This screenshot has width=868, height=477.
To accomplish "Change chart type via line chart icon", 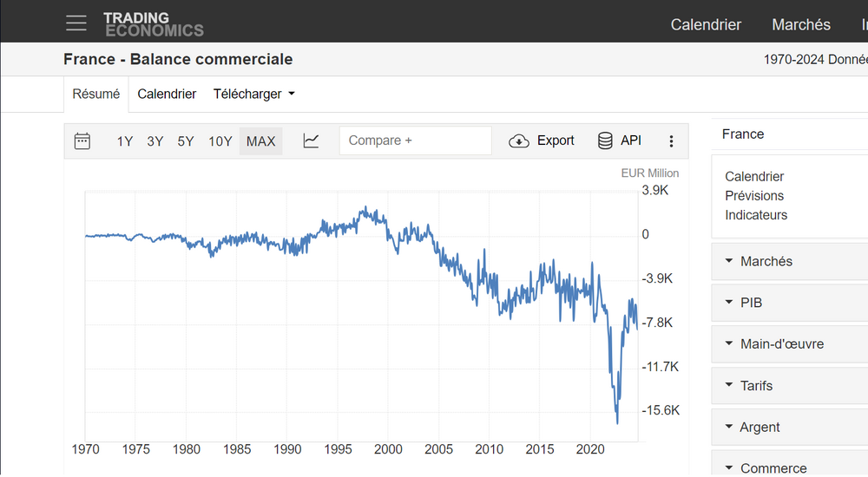I will 311,140.
